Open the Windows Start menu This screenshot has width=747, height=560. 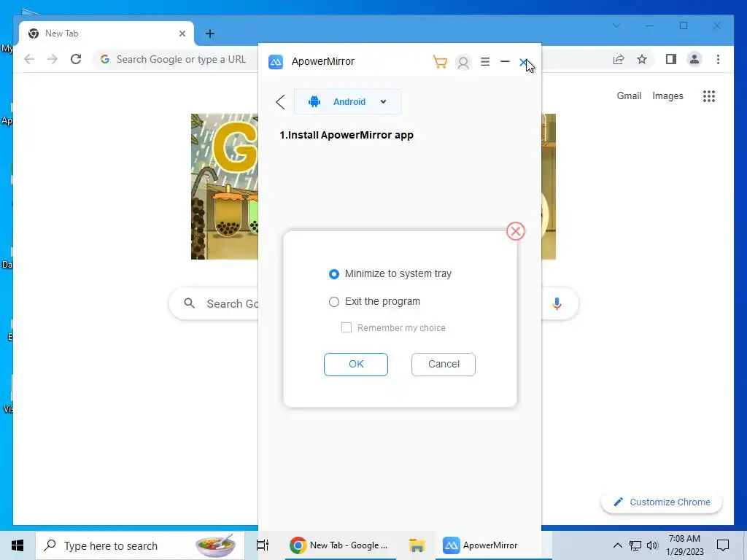[18, 545]
